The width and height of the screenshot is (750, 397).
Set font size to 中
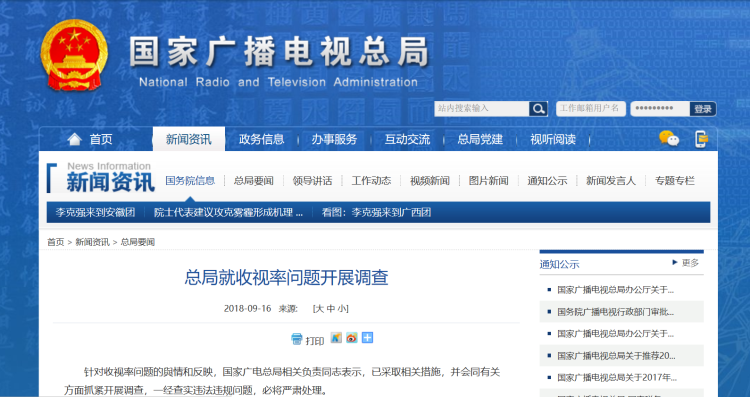[x=331, y=309]
